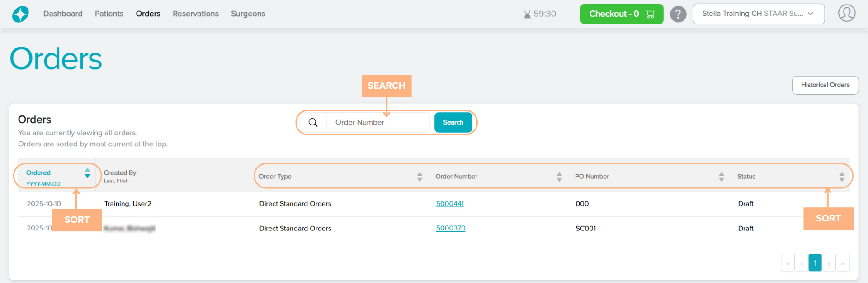Click the magnifying glass search icon
The height and width of the screenshot is (283, 868).
(x=313, y=122)
